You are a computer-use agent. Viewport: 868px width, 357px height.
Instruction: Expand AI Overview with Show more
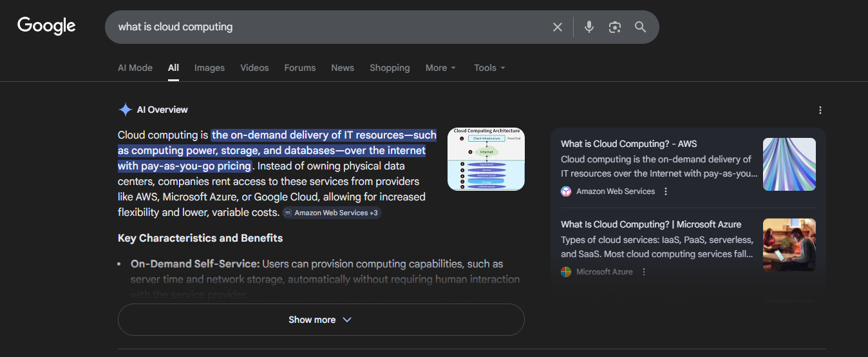321,320
